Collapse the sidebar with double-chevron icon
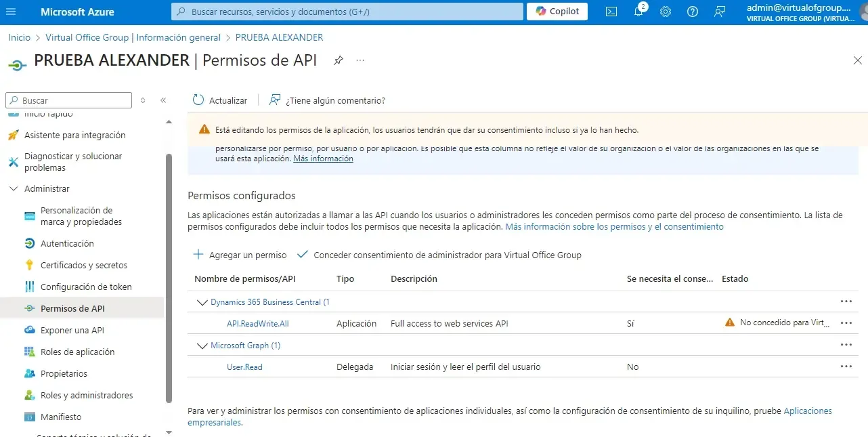868x437 pixels. 163,100
